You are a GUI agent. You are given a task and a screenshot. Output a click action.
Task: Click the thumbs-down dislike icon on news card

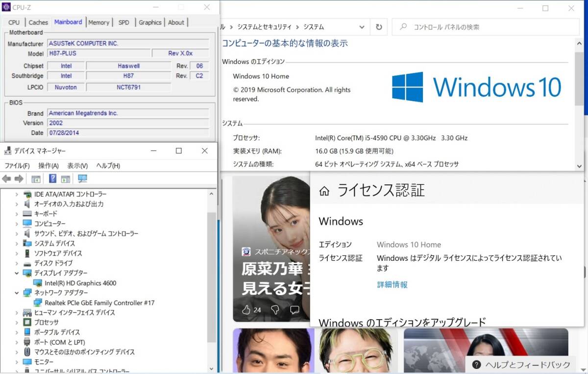(x=275, y=310)
